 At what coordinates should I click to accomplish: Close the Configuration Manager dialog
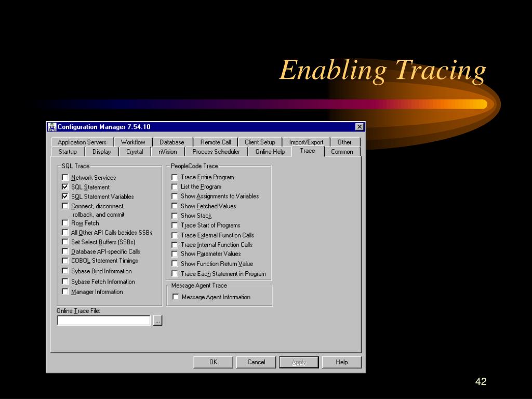coord(360,127)
